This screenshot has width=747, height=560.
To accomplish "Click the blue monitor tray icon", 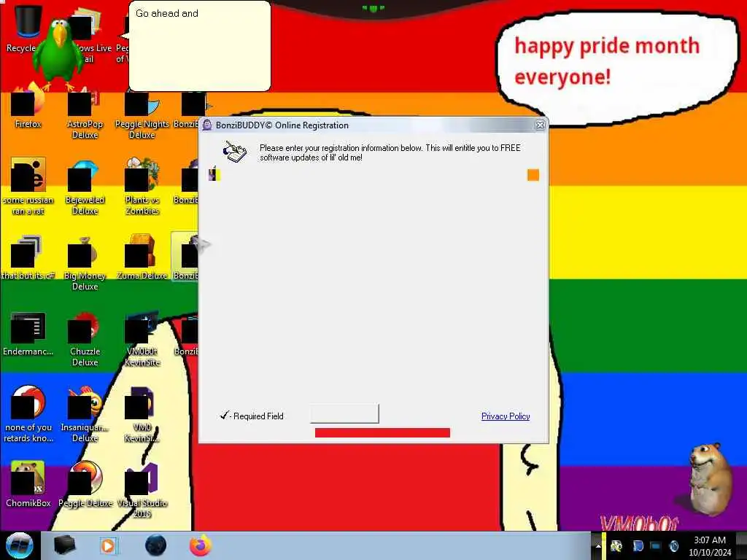I will point(656,546).
